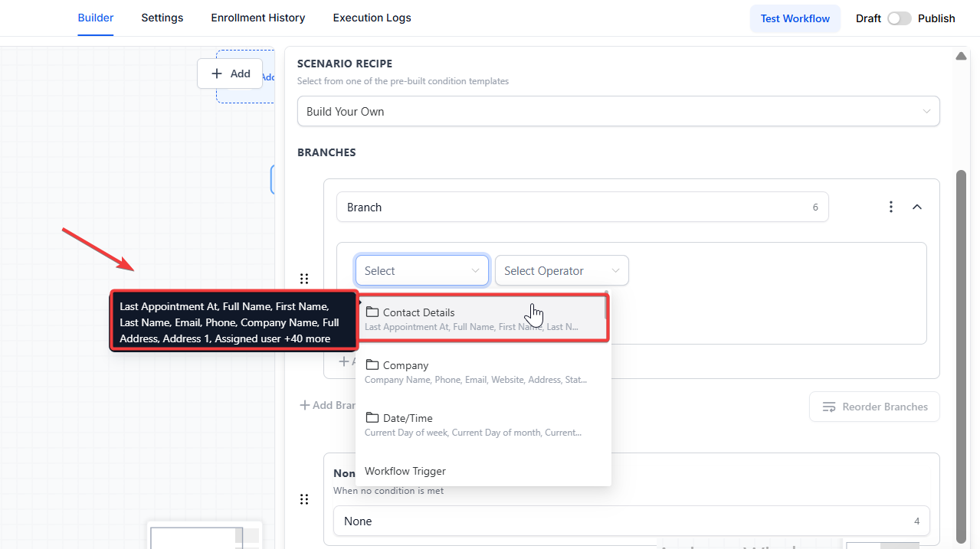The height and width of the screenshot is (549, 980).
Task: Open the Scenario Recipe dropdown
Action: click(618, 111)
